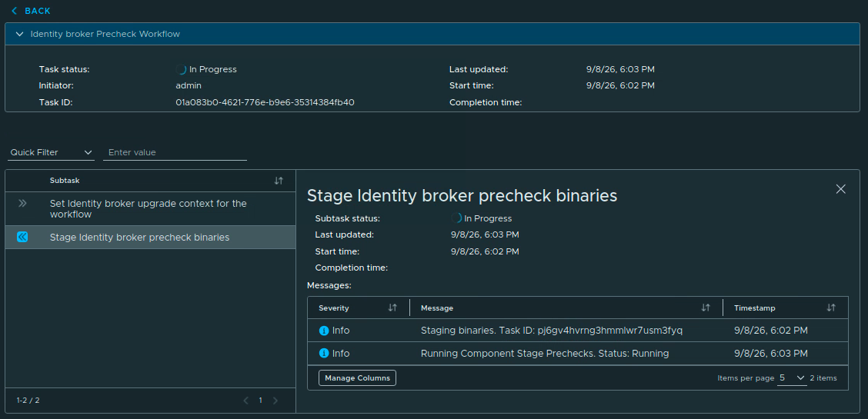Screen dimensions: 868x419
Task: Go to next page of subtasks
Action: [x=275, y=401]
